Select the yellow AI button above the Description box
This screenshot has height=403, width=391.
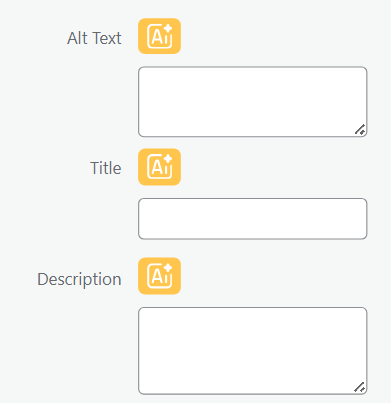coord(159,276)
